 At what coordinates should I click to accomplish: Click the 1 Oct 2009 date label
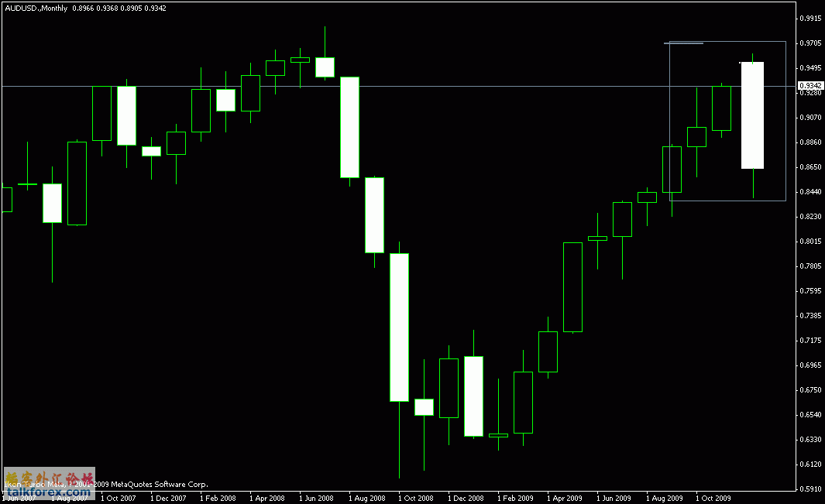coord(713,499)
